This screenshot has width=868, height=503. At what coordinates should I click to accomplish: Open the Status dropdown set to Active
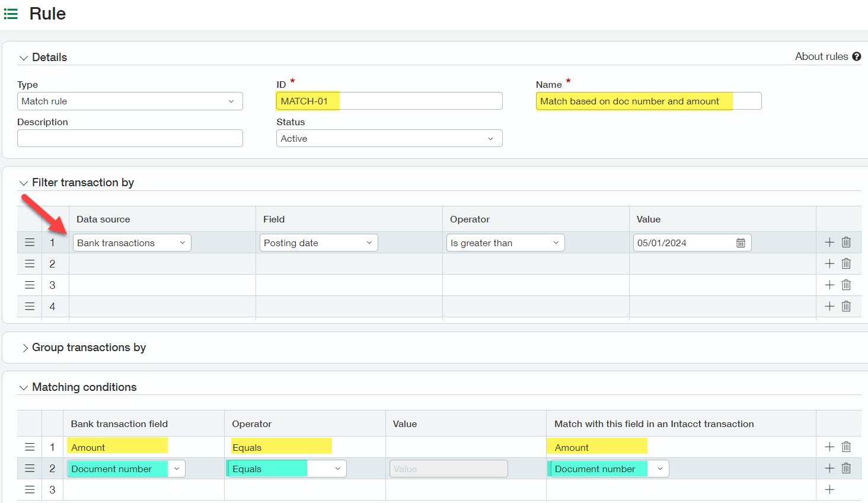click(389, 139)
